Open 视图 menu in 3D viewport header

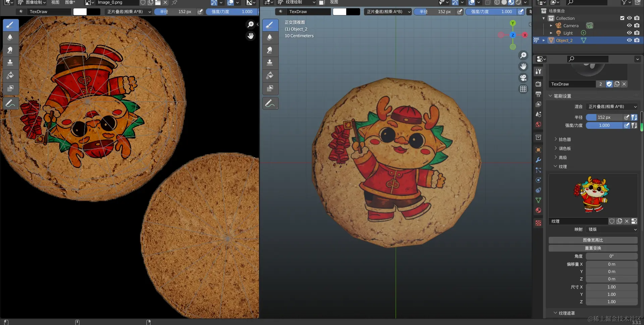pos(334,2)
